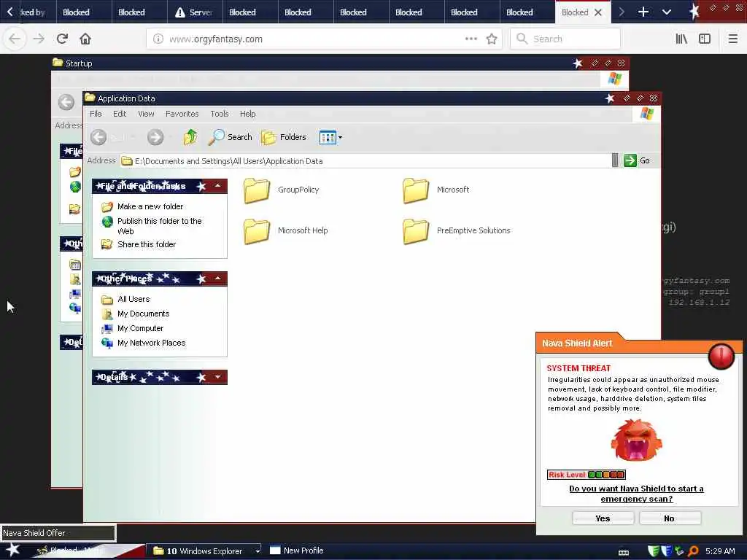Click the Start star button on taskbar

13,550
